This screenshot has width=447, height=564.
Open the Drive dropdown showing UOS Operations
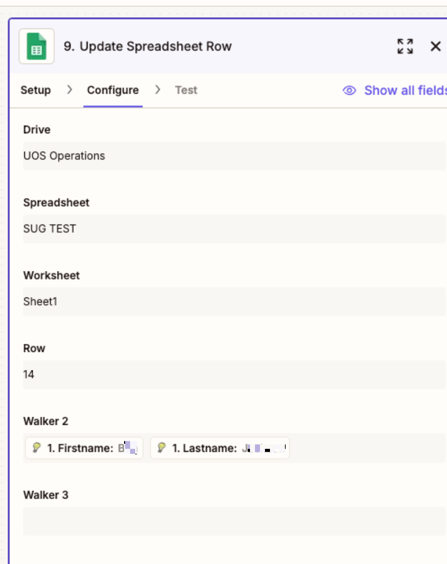234,156
